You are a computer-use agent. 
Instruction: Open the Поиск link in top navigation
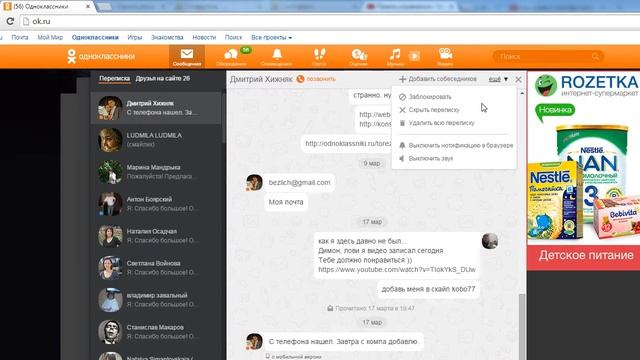[x=233, y=37]
